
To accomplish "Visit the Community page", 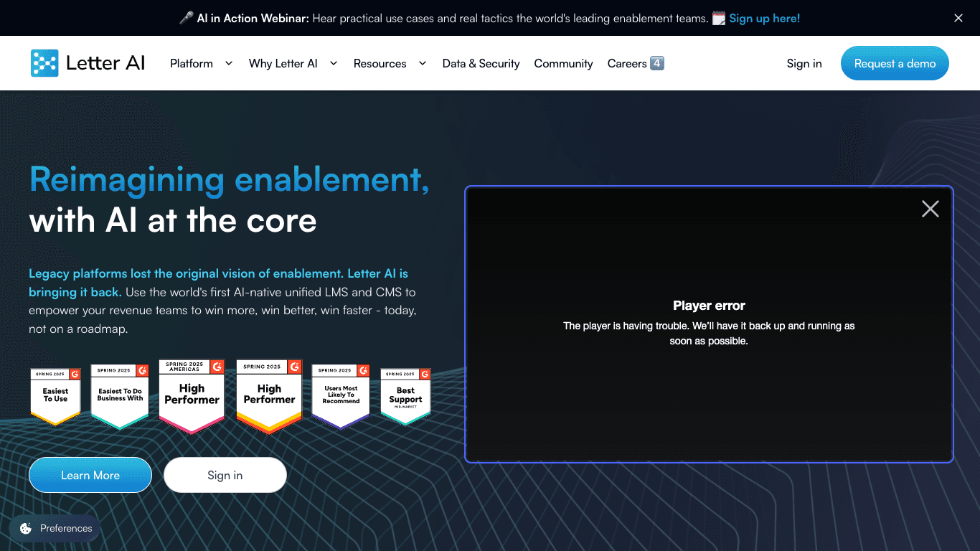I will pyautogui.click(x=564, y=63).
